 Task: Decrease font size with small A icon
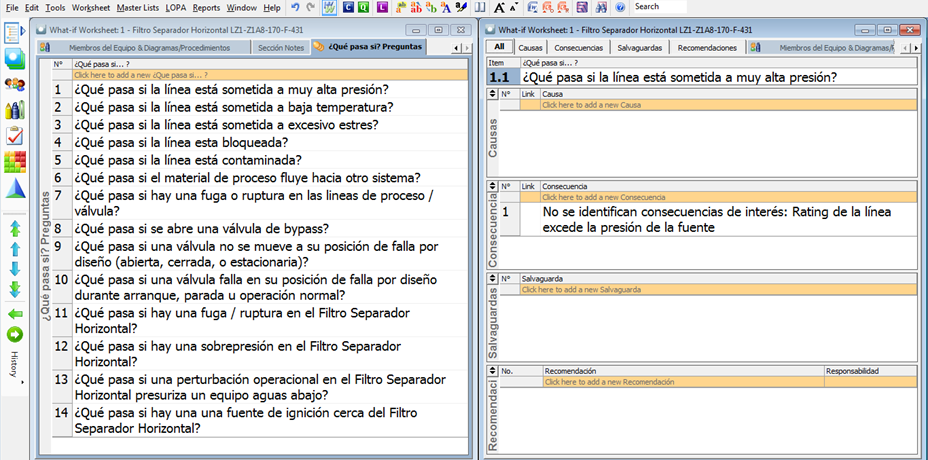[x=513, y=8]
